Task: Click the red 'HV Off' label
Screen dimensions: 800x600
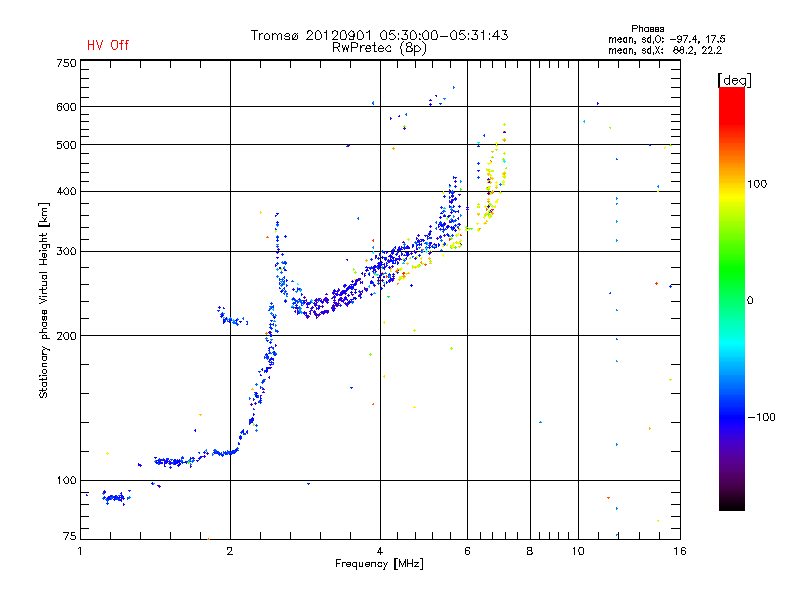Action: click(108, 45)
